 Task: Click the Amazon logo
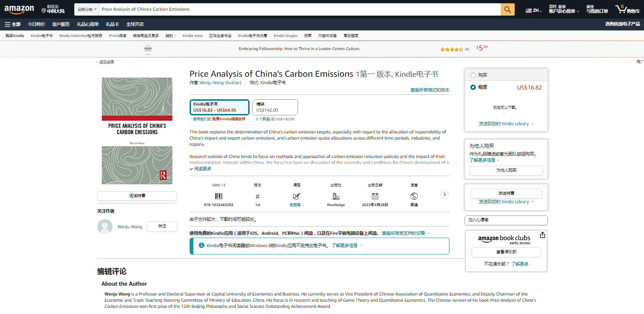[19, 9]
